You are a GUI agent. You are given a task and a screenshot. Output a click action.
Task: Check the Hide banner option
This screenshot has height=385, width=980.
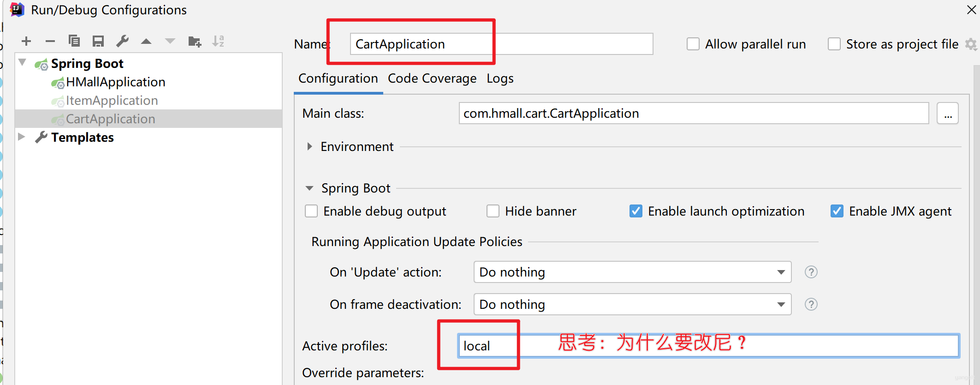click(x=493, y=211)
